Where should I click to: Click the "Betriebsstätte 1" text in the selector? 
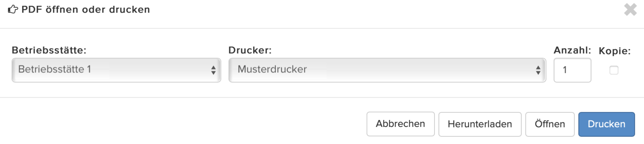pyautogui.click(x=54, y=69)
